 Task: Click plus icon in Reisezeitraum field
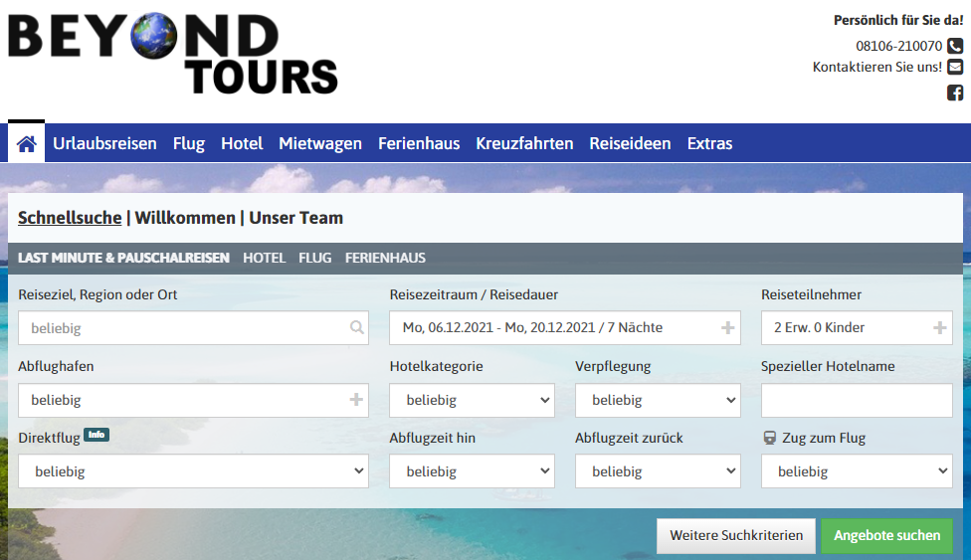(x=727, y=327)
